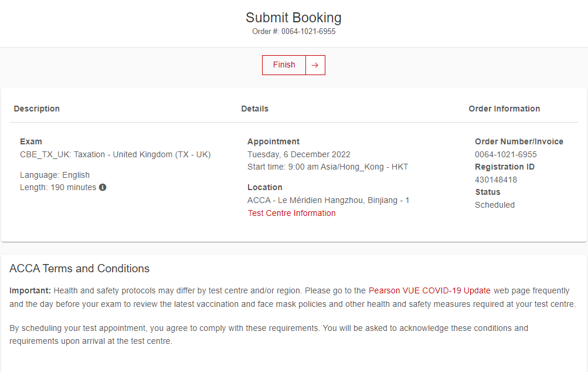
Task: Click the ACCA Terms and Conditions heading
Action: 79,269
